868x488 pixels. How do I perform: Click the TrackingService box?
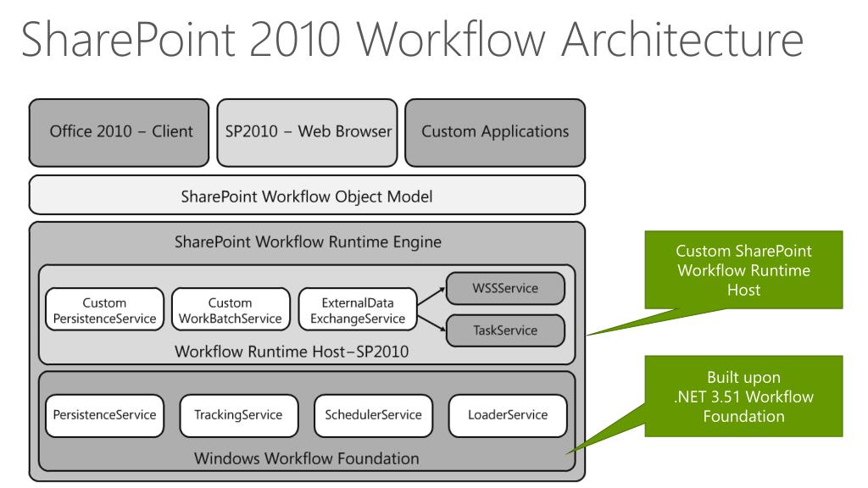coord(238,415)
